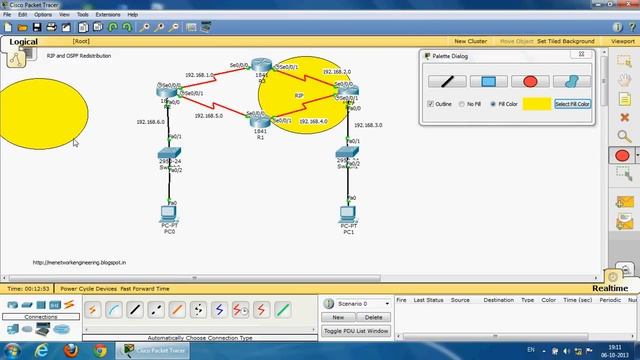Click Toggle PDU List Window button
The width and height of the screenshot is (640, 360).
[x=356, y=331]
